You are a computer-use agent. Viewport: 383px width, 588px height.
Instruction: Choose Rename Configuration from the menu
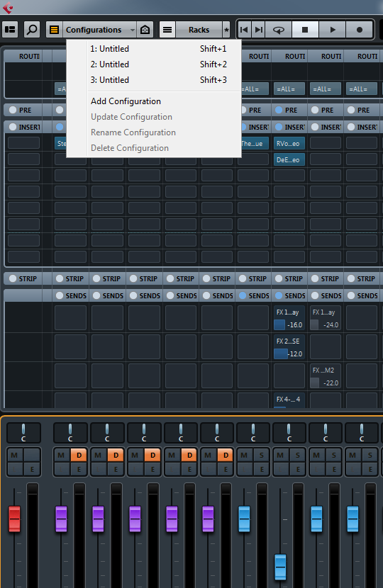pos(154,132)
